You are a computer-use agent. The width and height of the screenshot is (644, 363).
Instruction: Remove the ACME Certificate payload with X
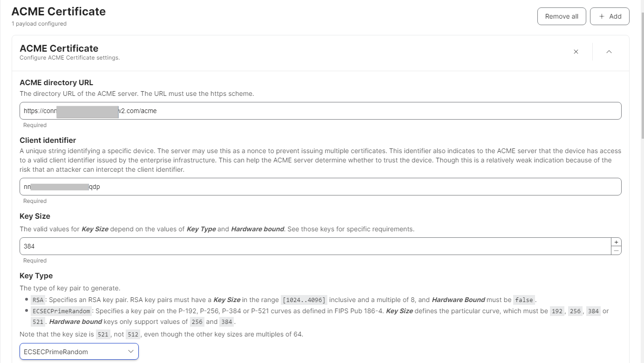(576, 52)
